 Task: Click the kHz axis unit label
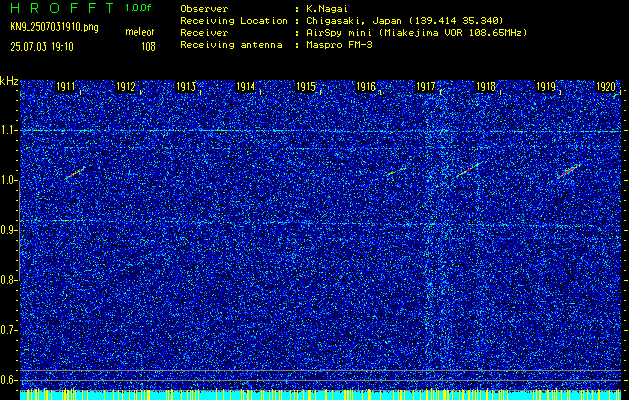click(9, 81)
